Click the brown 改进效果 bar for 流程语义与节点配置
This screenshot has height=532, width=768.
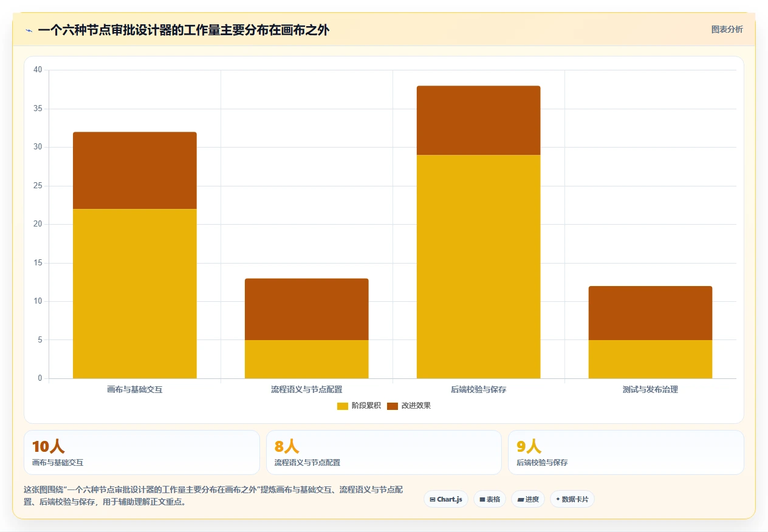coord(307,309)
